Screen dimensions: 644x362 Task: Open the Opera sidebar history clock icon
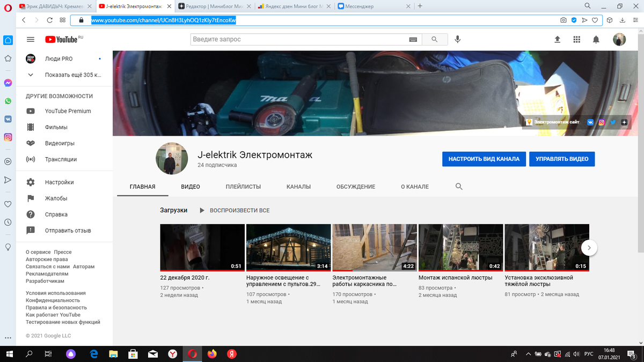coord(8,222)
